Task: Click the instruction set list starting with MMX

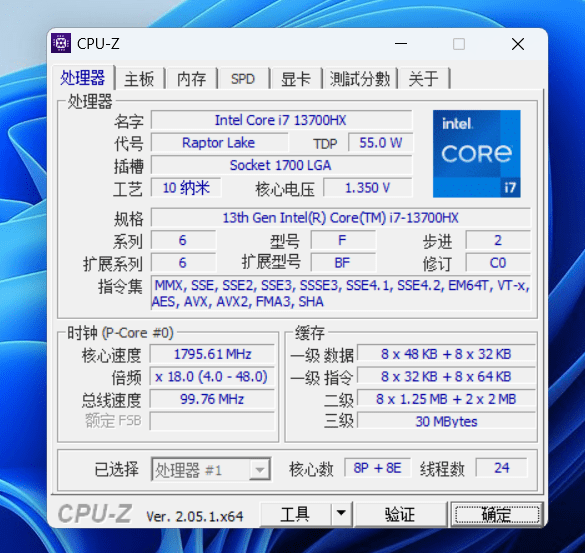Action: coord(341,293)
